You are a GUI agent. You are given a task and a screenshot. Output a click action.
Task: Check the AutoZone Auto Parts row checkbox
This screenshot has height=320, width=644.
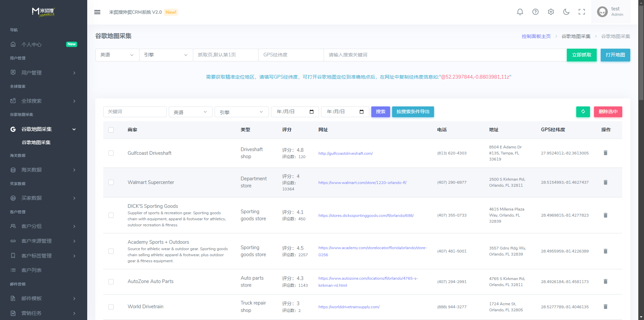(x=111, y=282)
